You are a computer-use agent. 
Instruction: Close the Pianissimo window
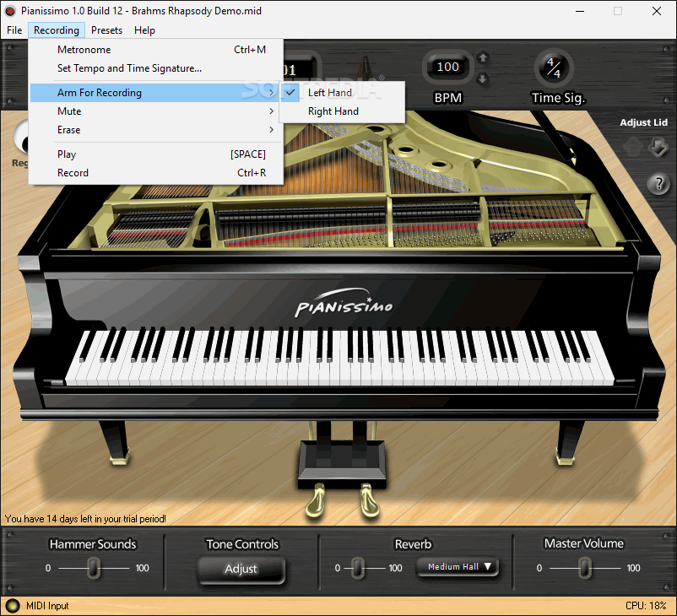[x=657, y=11]
